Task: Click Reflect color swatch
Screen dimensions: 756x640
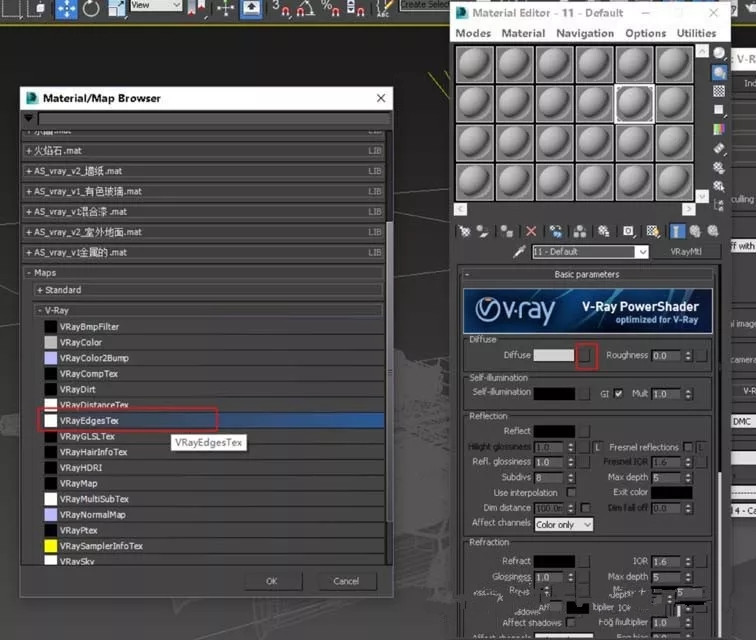Action: point(554,431)
